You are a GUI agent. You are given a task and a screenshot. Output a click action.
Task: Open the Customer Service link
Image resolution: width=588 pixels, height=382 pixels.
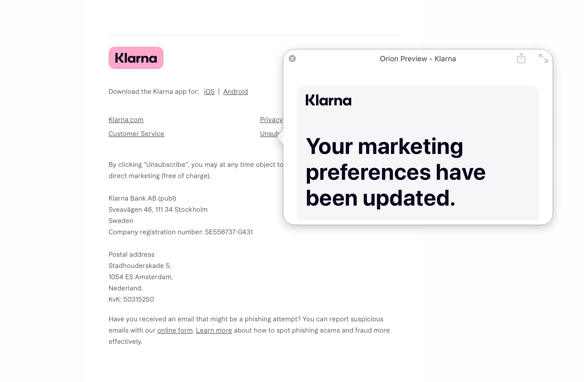pos(136,134)
